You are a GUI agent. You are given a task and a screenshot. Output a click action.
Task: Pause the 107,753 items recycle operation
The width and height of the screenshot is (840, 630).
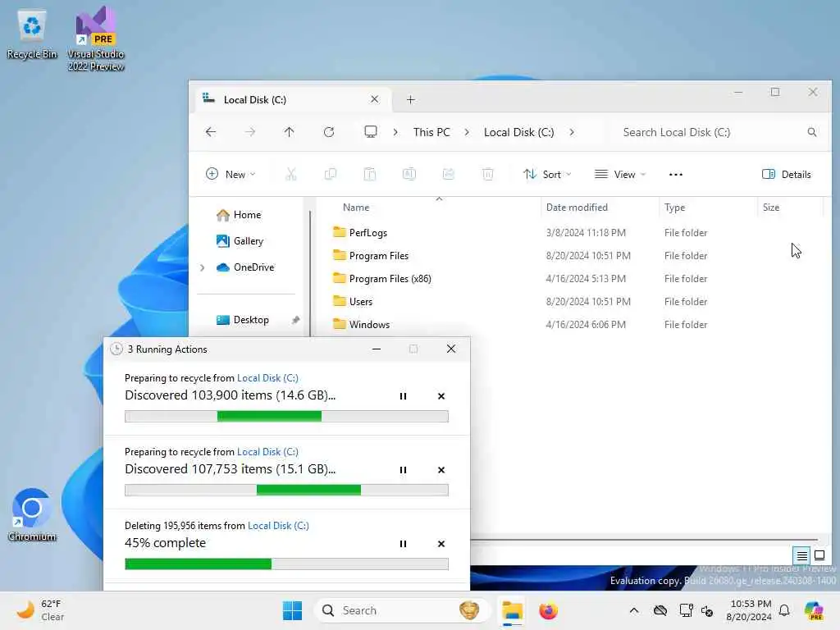tap(403, 470)
